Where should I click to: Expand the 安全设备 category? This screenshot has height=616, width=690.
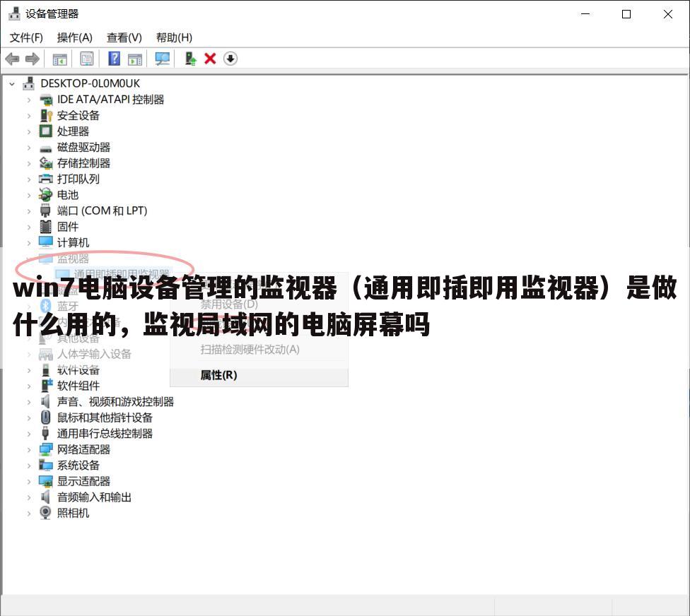29,116
